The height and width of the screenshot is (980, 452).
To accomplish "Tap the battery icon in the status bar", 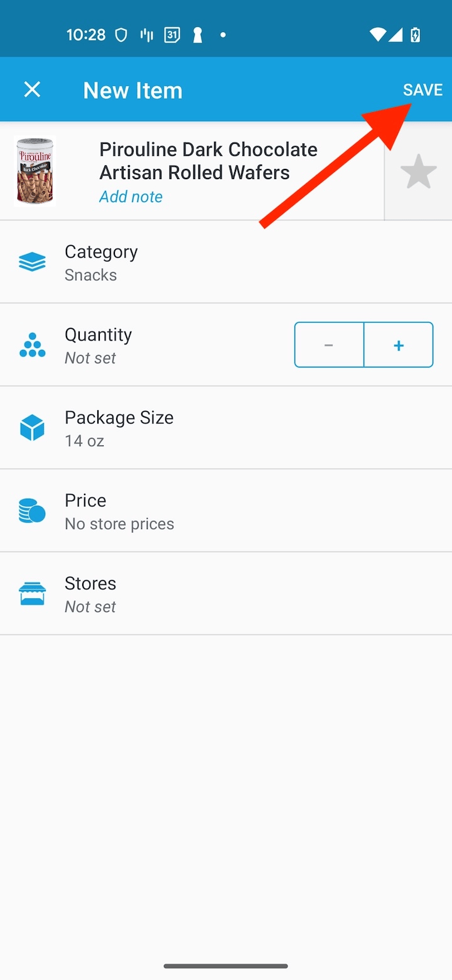I will (x=415, y=35).
